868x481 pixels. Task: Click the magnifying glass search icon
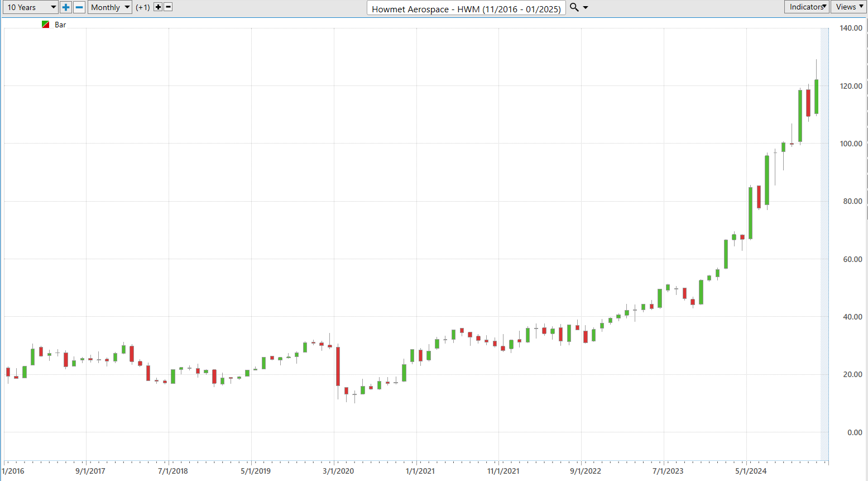[x=574, y=7]
